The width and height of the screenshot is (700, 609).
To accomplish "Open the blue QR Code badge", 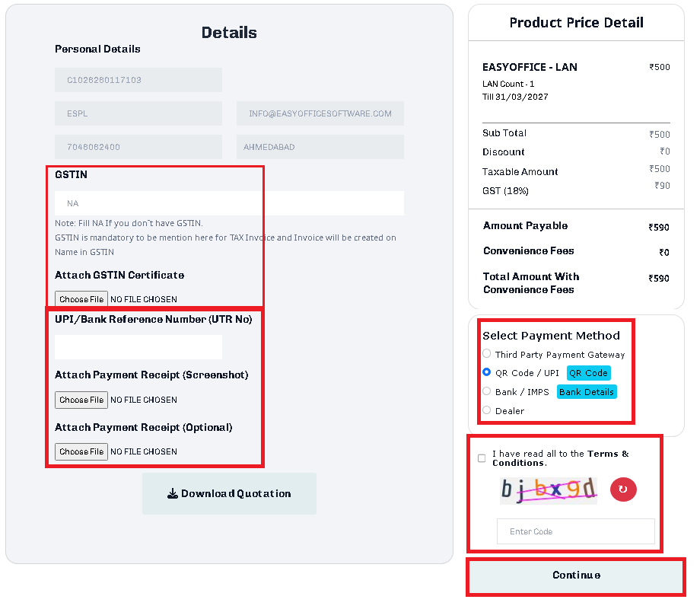I will (588, 373).
